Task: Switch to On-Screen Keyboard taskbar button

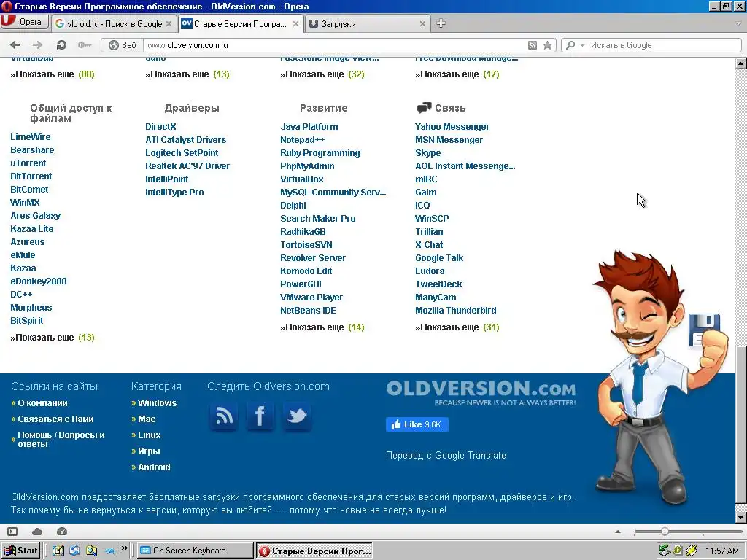Action: click(196, 551)
